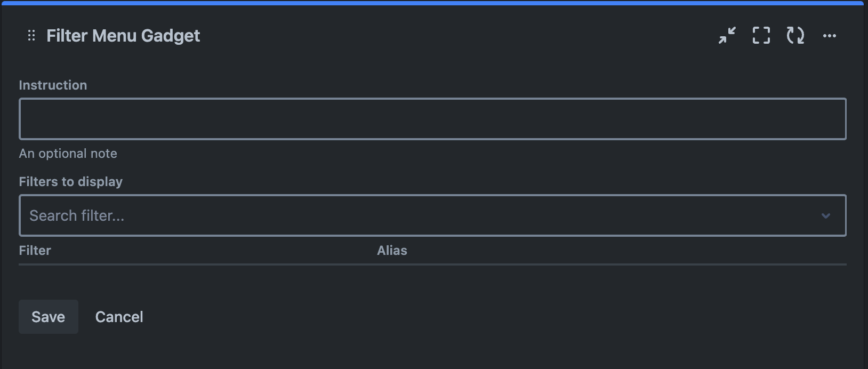The width and height of the screenshot is (868, 369).
Task: Grab the gadget drag handle
Action: 30,35
